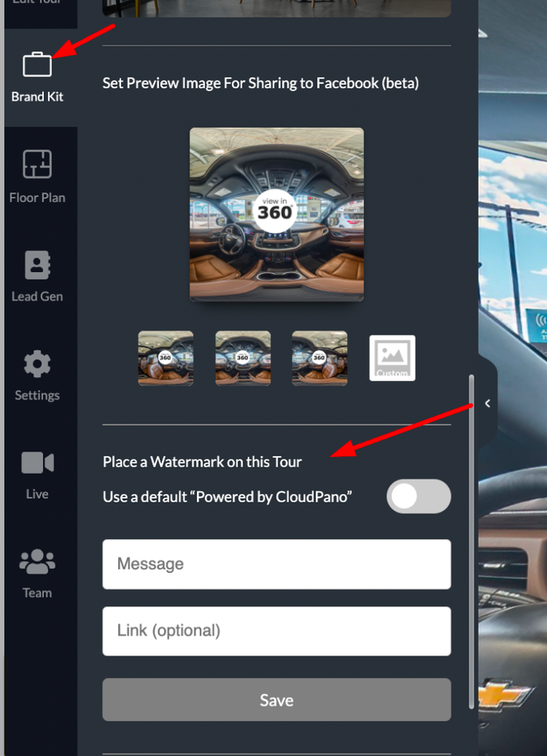The width and height of the screenshot is (547, 756).
Task: Click the Custom image upload icon
Action: click(x=392, y=358)
